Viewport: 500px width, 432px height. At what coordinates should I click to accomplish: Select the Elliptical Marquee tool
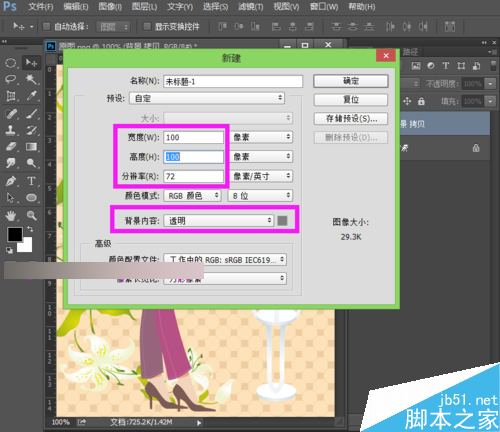point(11,63)
